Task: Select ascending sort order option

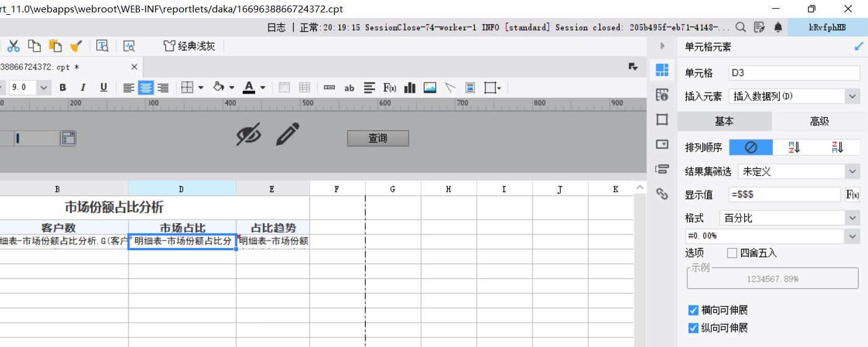Action: 794,147
